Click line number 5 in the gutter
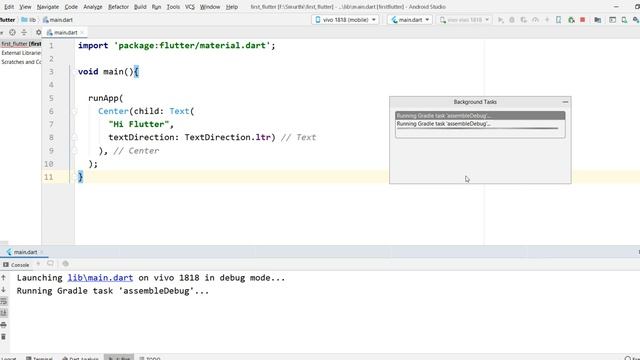The width and height of the screenshot is (640, 360). coord(51,98)
